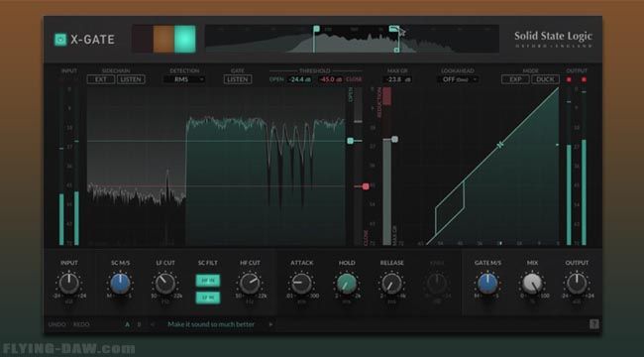Click the MAX GR value -23.8 dB
Image resolution: width=644 pixels, height=357 pixels.
click(x=397, y=79)
